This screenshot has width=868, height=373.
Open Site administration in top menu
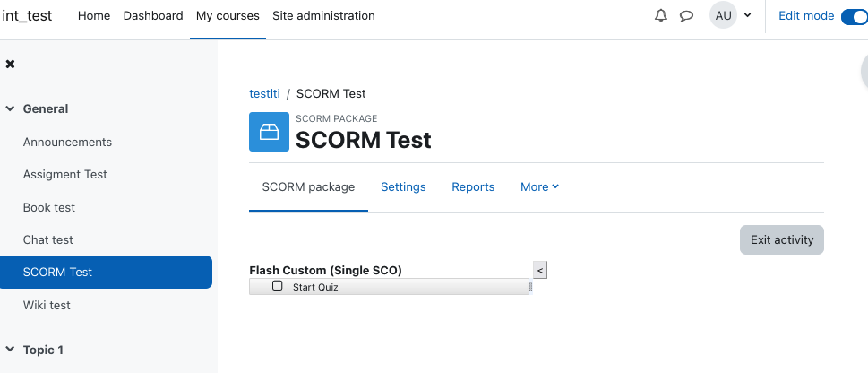(x=323, y=15)
